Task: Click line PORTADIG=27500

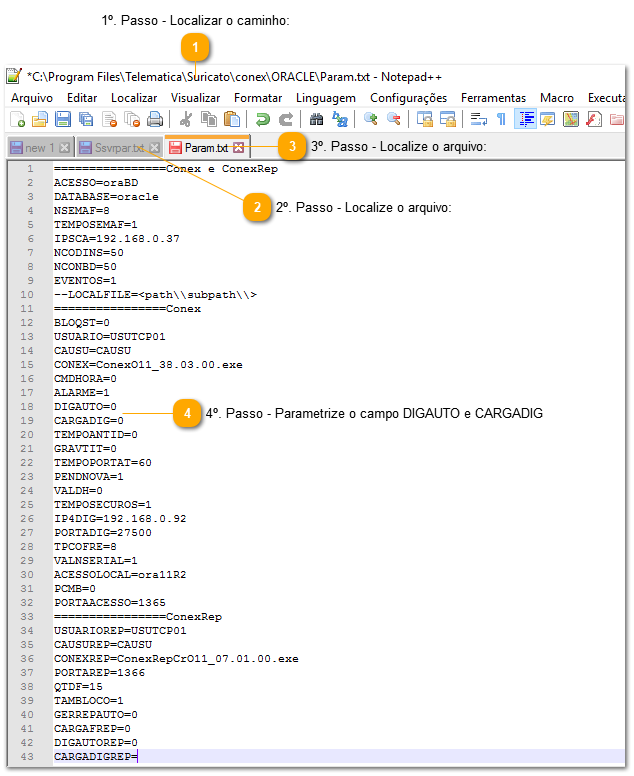Action: click(x=102, y=533)
